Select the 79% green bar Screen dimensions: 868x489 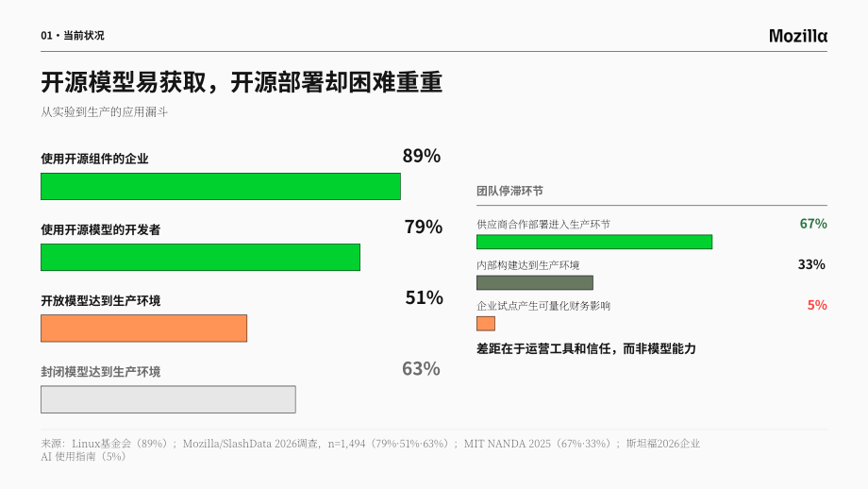click(200, 258)
